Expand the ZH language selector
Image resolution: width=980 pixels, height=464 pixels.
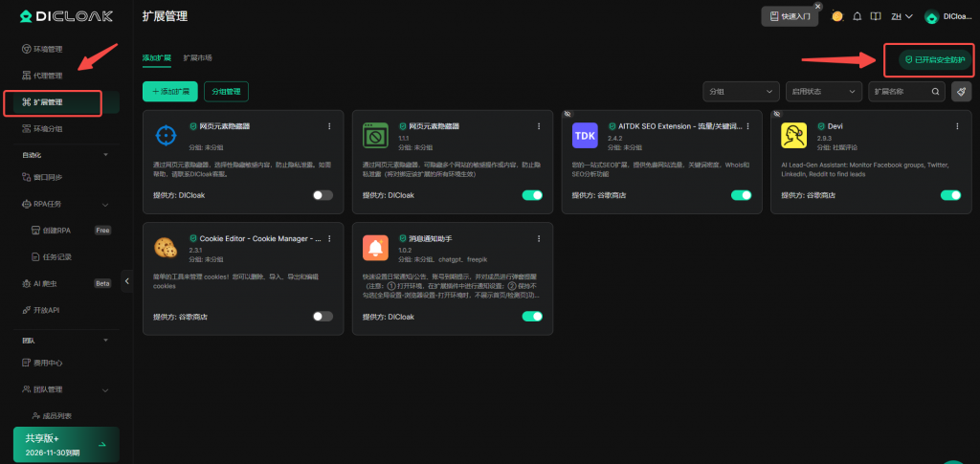pos(902,16)
